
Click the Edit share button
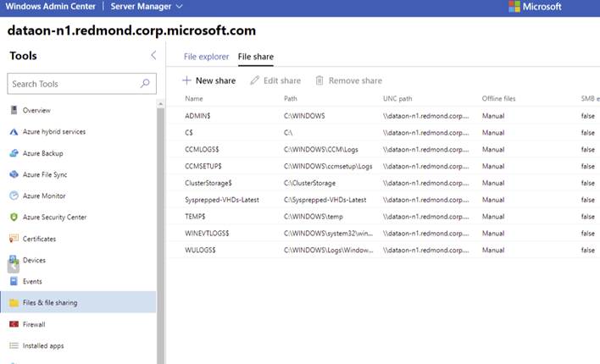coord(275,80)
